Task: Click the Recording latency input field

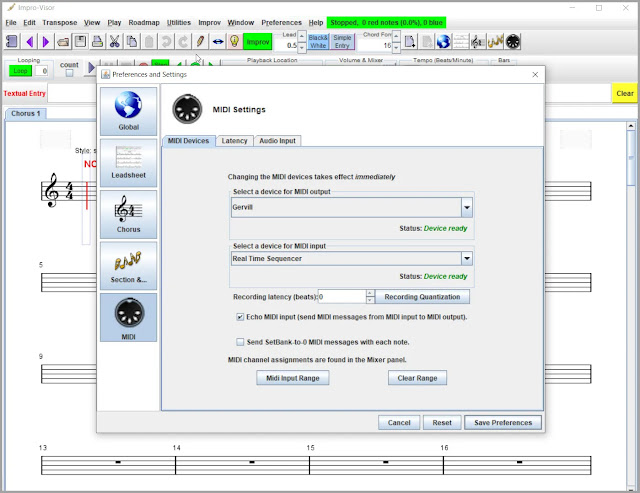Action: tap(342, 297)
